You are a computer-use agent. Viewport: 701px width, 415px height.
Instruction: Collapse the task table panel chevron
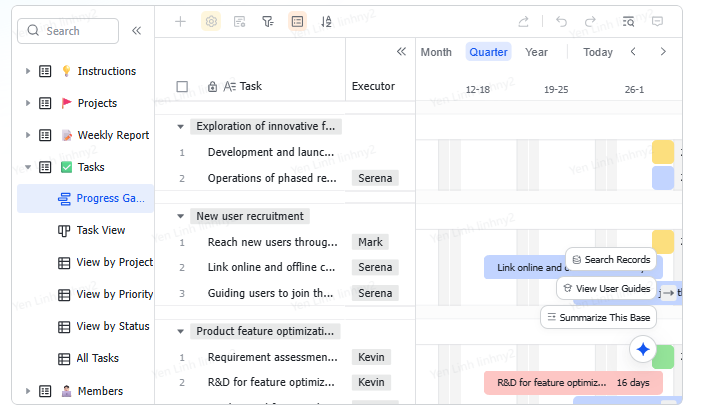[401, 52]
